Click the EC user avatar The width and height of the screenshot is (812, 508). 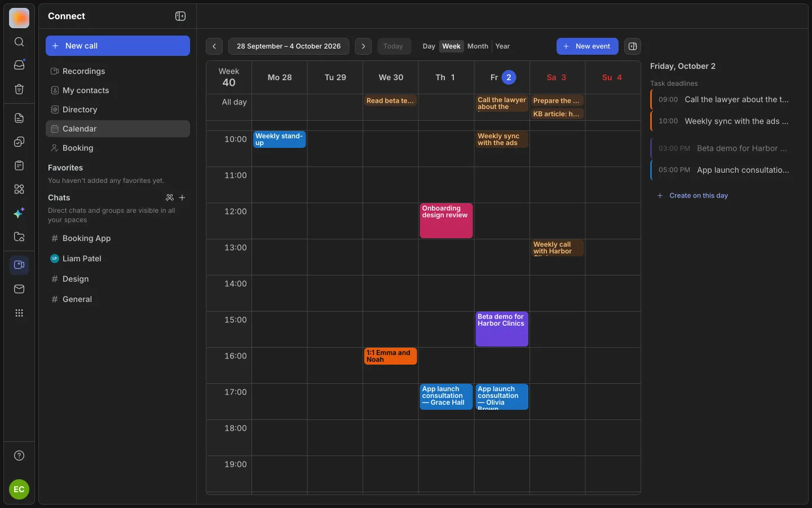tap(19, 489)
